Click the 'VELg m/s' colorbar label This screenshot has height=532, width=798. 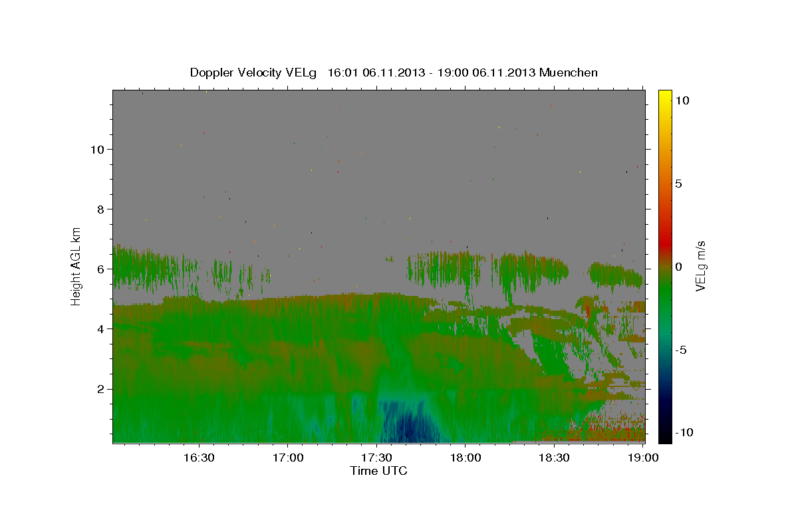pos(700,265)
